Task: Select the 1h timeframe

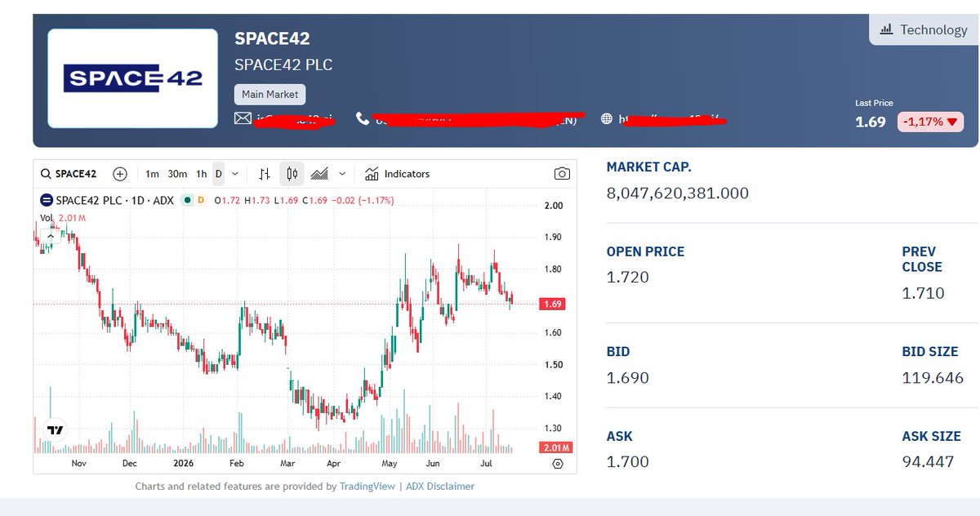Action: [201, 174]
